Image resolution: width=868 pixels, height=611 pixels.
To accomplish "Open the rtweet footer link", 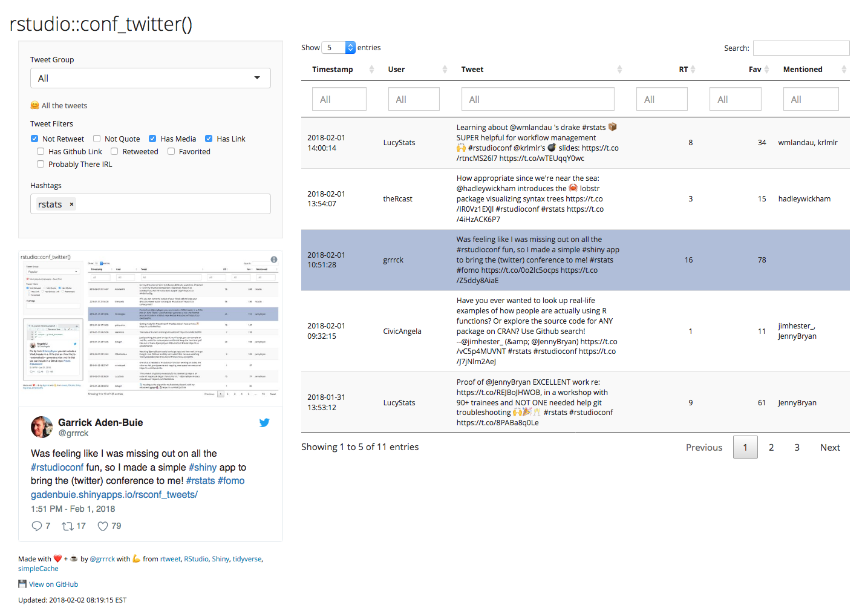I will [x=171, y=559].
